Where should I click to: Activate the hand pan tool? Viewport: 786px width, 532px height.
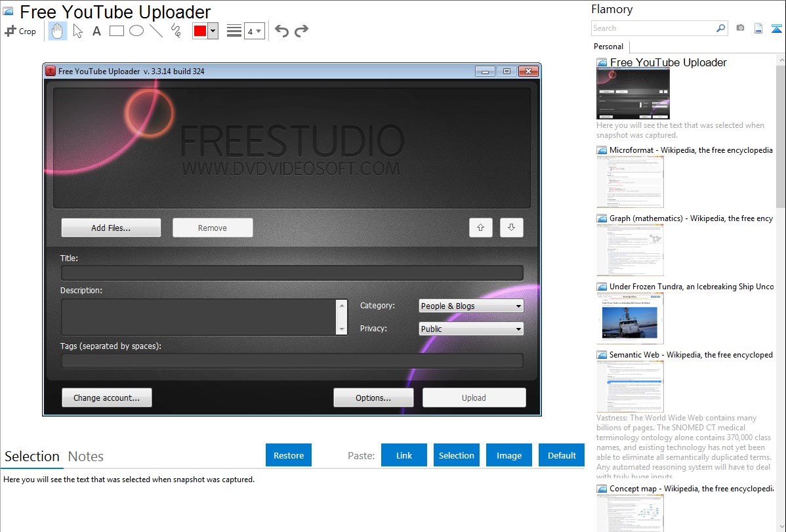point(58,31)
